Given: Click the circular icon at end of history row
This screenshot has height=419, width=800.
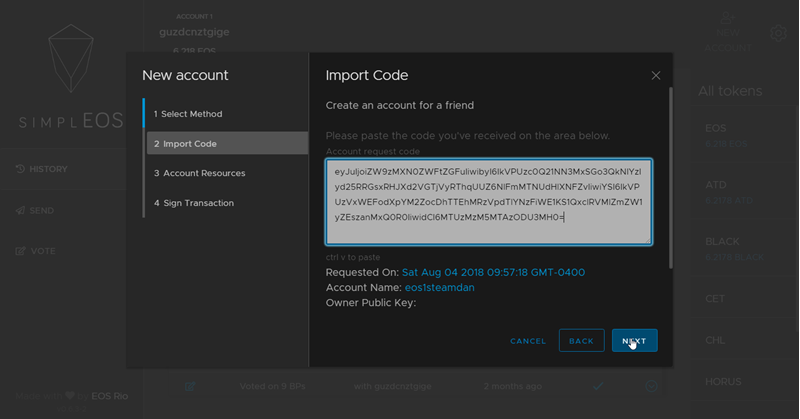Looking at the screenshot, I should 651,386.
